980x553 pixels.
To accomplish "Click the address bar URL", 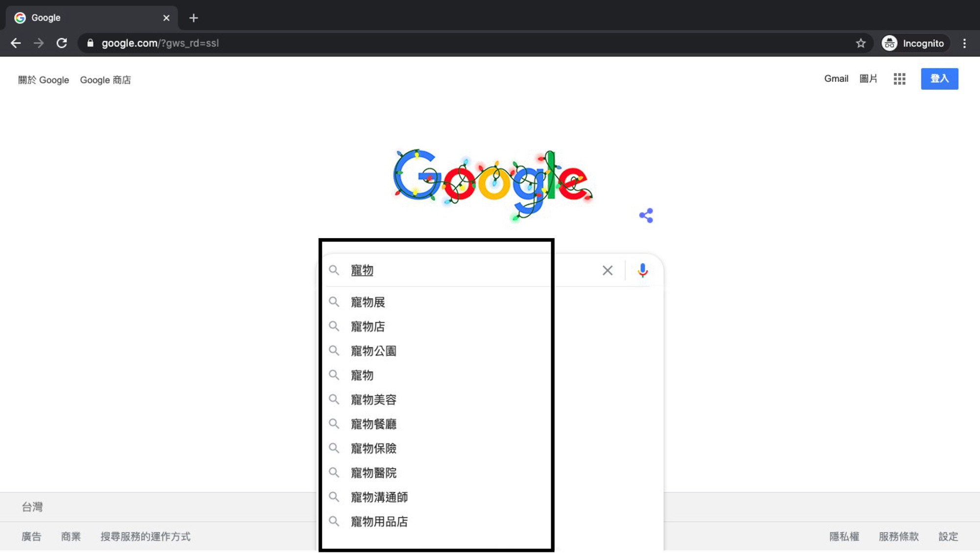I will click(x=160, y=43).
